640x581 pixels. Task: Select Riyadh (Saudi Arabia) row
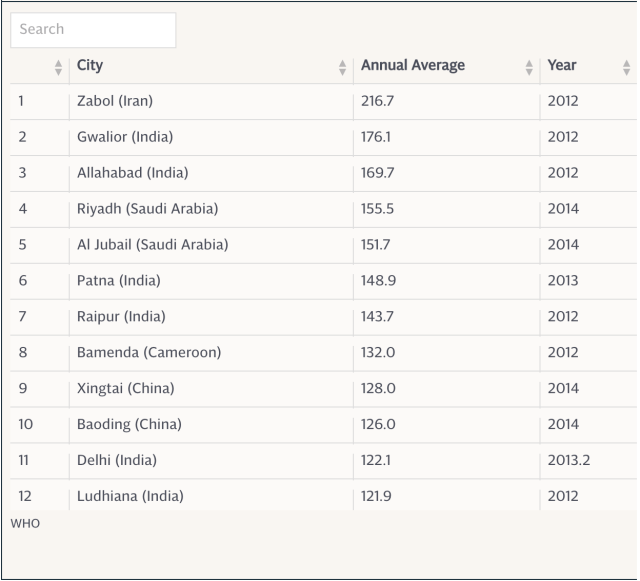point(147,209)
